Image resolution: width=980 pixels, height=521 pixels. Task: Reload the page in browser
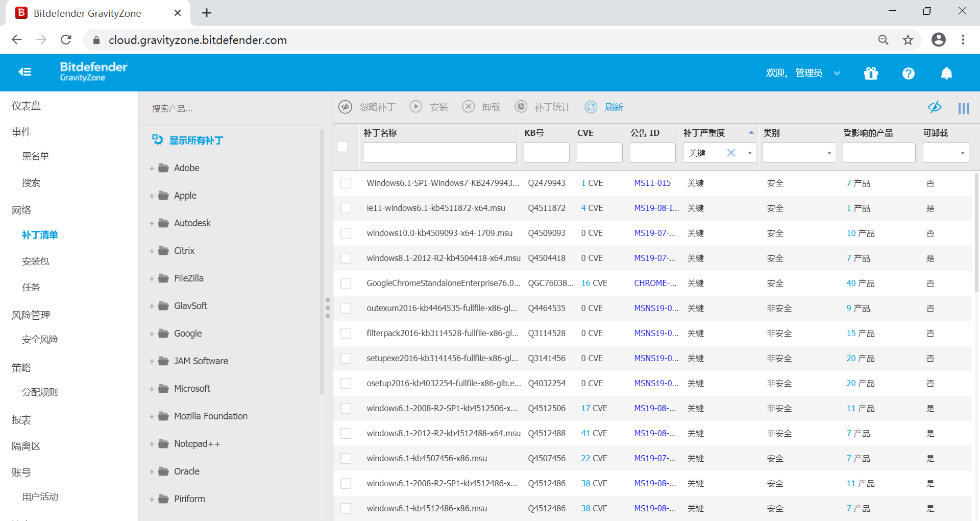(66, 40)
